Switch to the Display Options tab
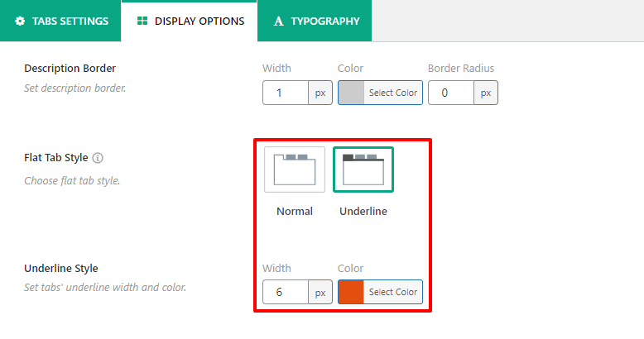644x339 pixels. click(x=190, y=21)
